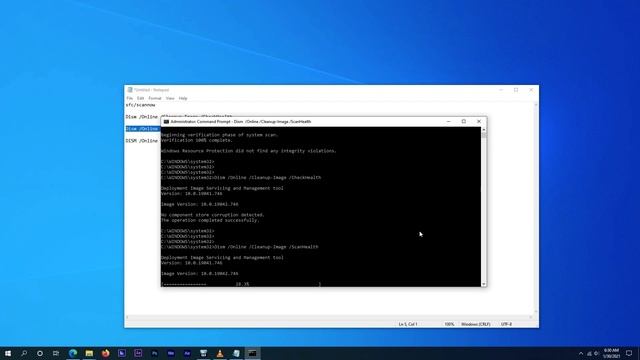Open Photoshop (Ps) from taskbar
This screenshot has height=360, width=640.
coord(154,353)
